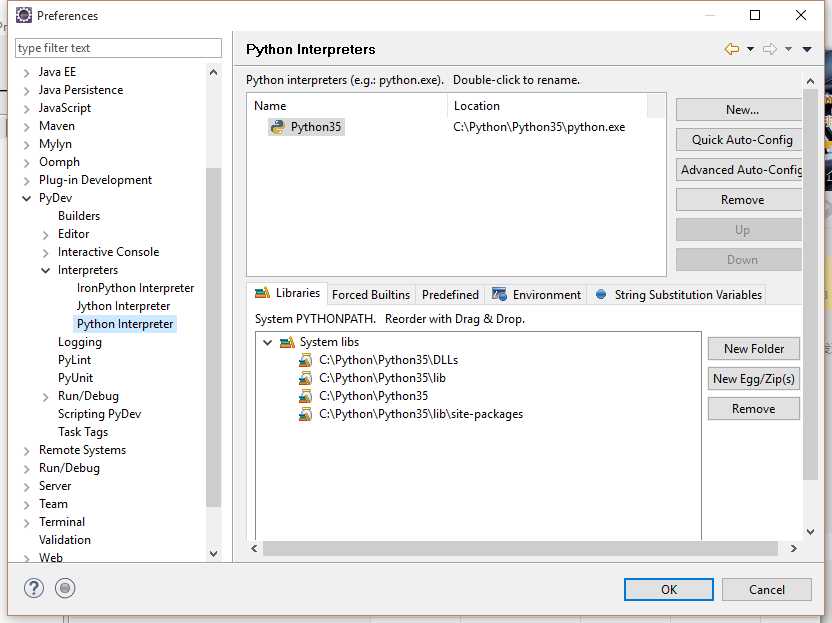Image resolution: width=832 pixels, height=623 pixels.
Task: Expand the Run/Debug node under PyDev
Action: 46,396
